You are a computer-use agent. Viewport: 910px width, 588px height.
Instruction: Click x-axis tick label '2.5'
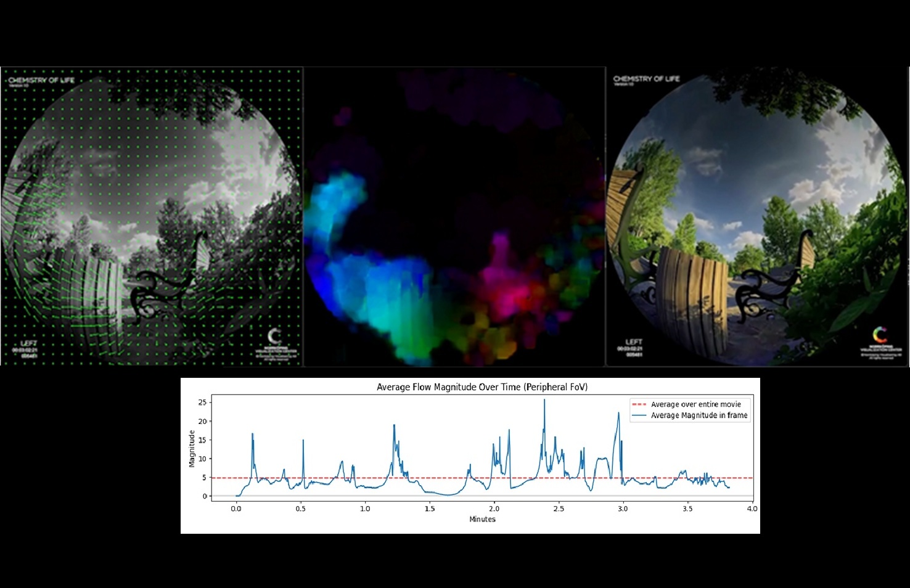click(x=559, y=508)
